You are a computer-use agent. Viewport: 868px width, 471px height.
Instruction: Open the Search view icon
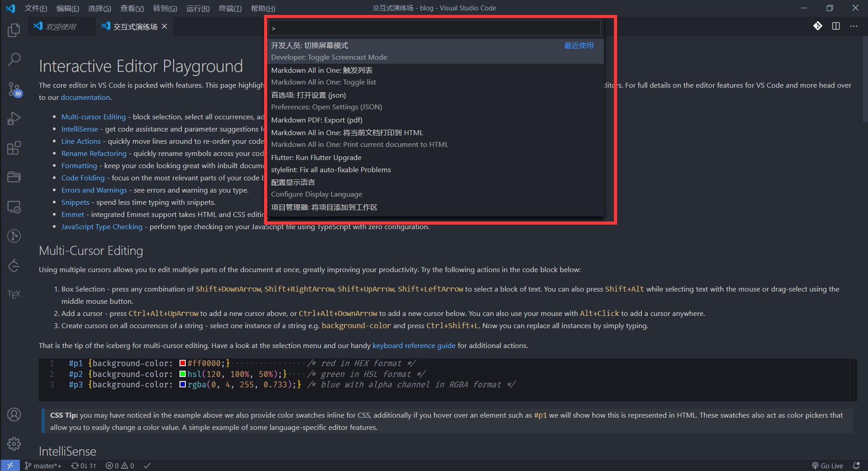[x=14, y=59]
